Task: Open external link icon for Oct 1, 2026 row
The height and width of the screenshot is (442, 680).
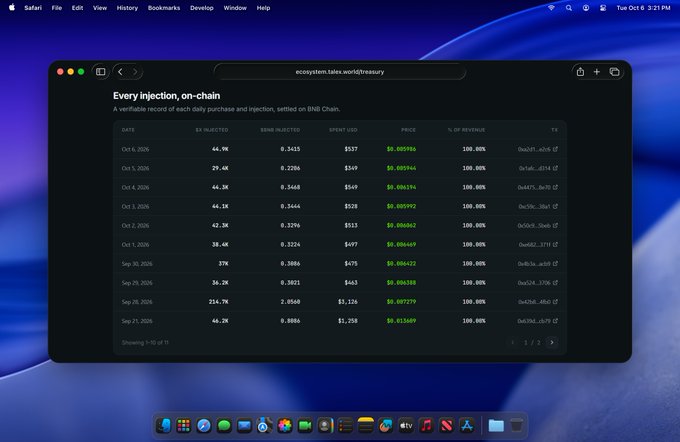Action: 555,244
